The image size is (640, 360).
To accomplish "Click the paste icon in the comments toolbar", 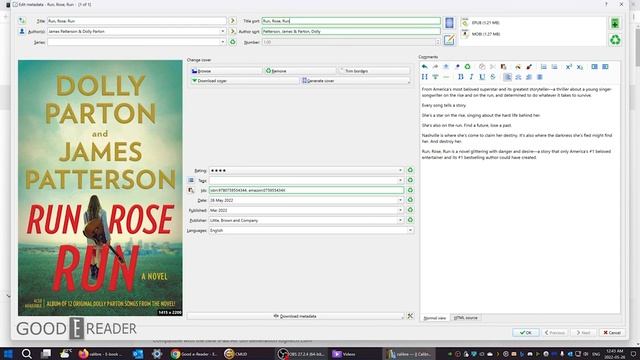I will pyautogui.click(x=503, y=67).
